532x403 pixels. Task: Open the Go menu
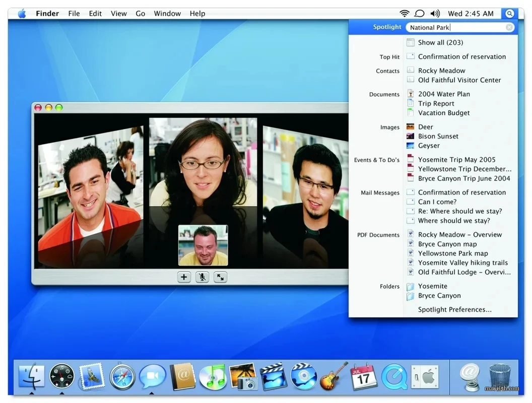point(140,13)
